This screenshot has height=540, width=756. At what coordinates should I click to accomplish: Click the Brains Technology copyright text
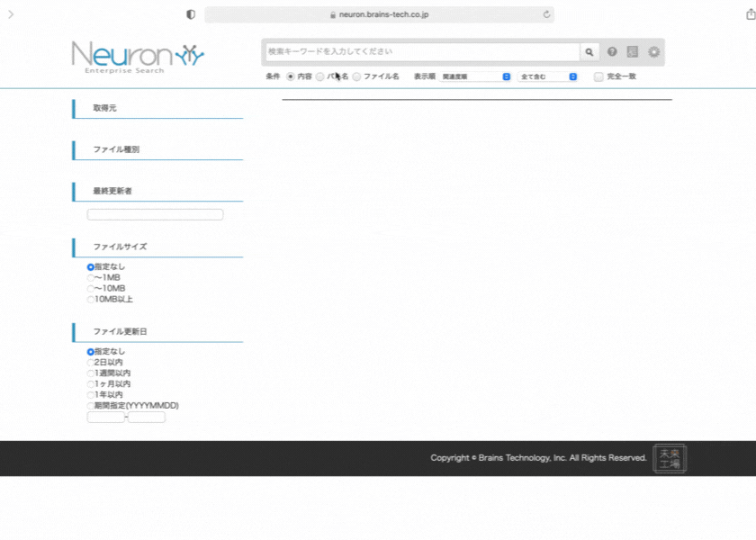(538, 458)
